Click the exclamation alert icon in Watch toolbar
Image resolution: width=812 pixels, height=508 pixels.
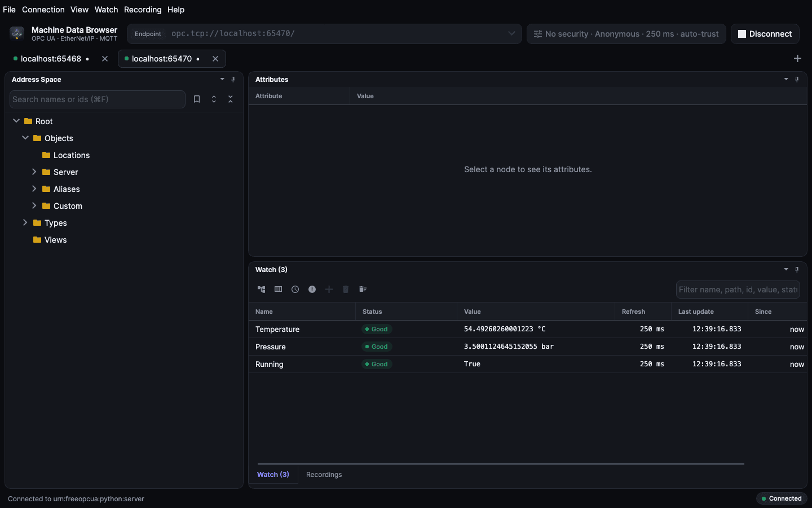(312, 289)
